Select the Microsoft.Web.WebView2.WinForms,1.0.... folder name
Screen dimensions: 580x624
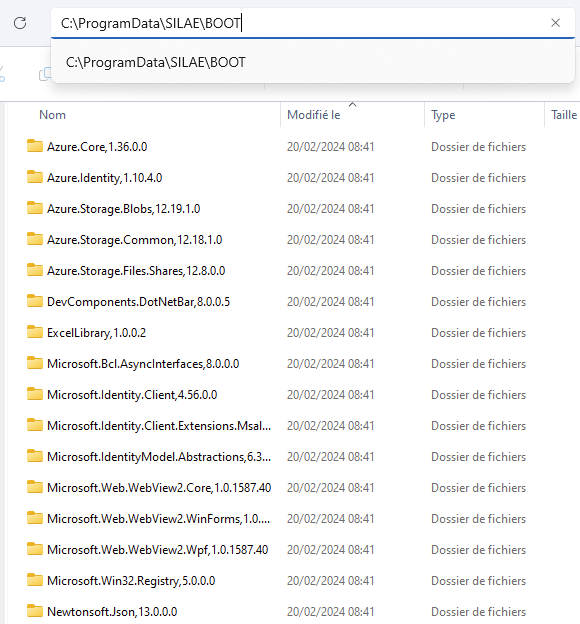pyautogui.click(x=159, y=519)
